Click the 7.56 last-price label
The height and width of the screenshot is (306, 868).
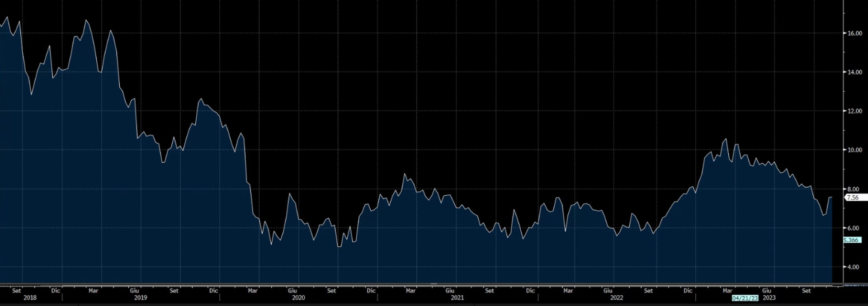856,198
